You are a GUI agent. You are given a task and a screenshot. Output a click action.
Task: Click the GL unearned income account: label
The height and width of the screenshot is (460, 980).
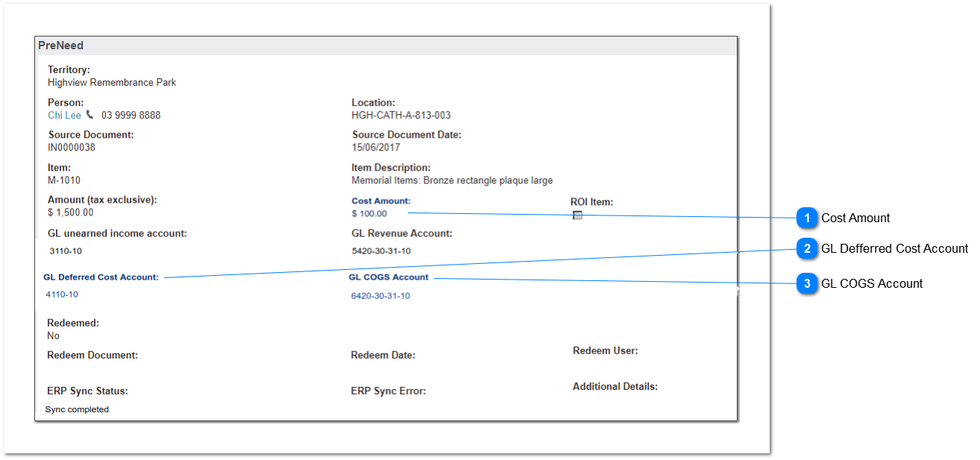[x=118, y=233]
